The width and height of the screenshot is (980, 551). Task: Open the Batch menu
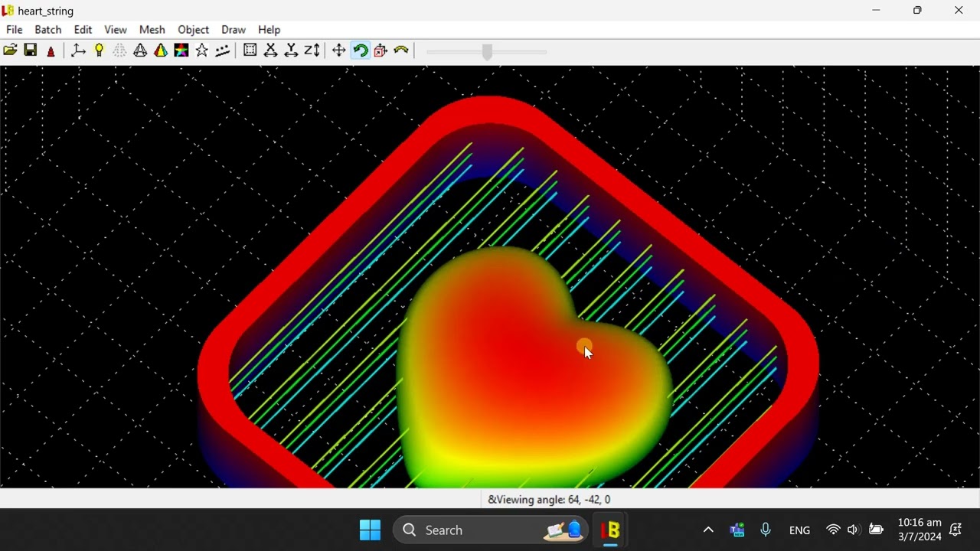(48, 30)
